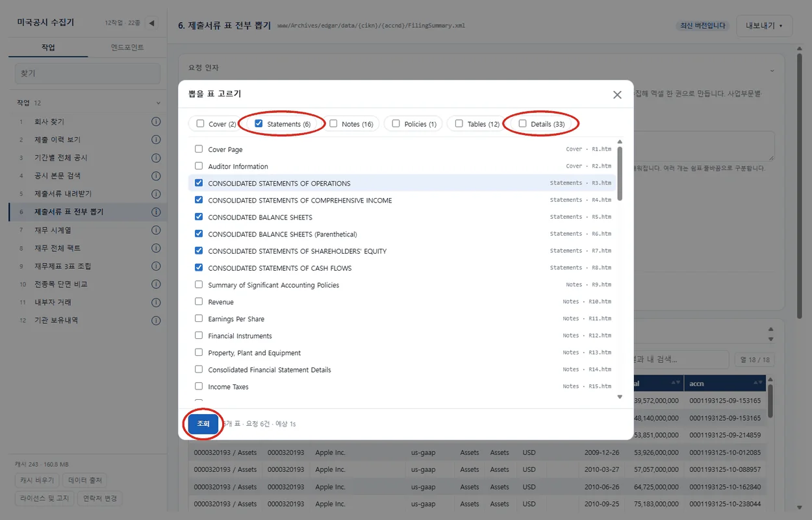Check the Policies (1) filter
The width and height of the screenshot is (812, 520).
point(396,124)
